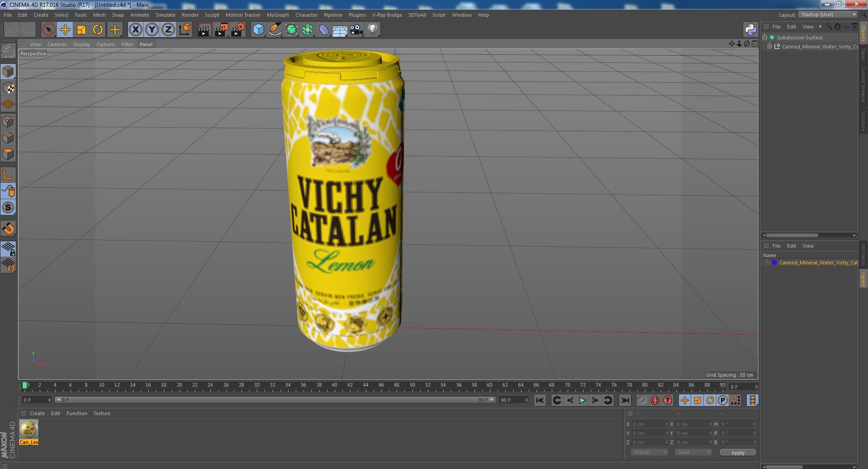Viewport: 868px width, 469px height.
Task: Toggle Y axis lock
Action: [x=152, y=30]
